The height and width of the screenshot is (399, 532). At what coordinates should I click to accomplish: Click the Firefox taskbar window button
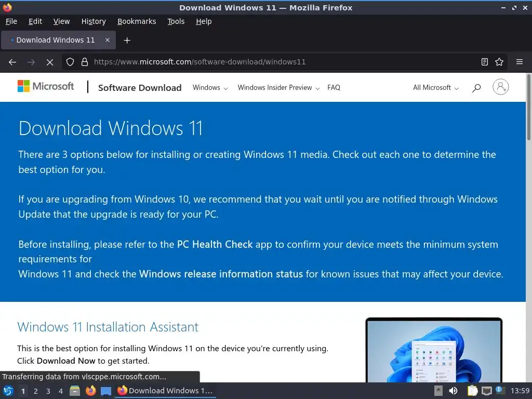165,391
